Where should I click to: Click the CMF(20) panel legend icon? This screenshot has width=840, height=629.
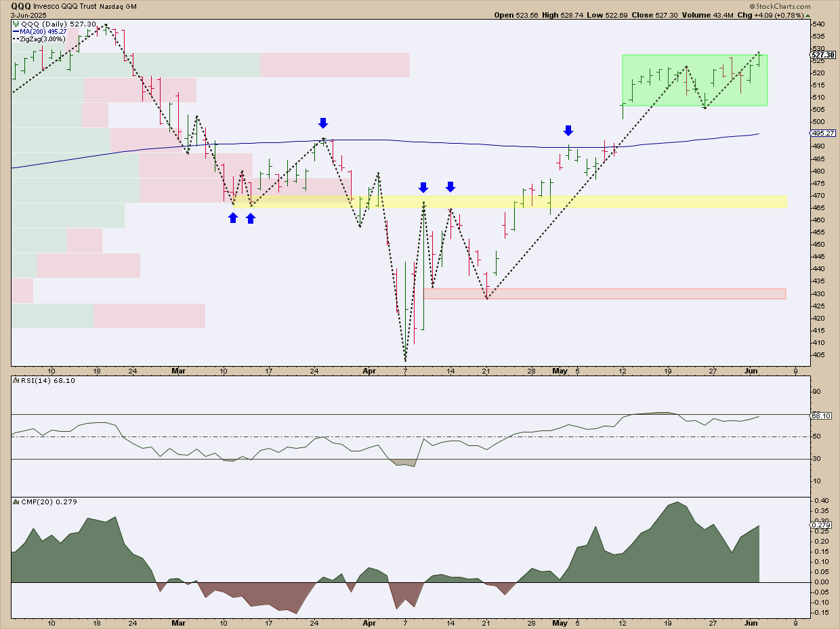pyautogui.click(x=14, y=502)
